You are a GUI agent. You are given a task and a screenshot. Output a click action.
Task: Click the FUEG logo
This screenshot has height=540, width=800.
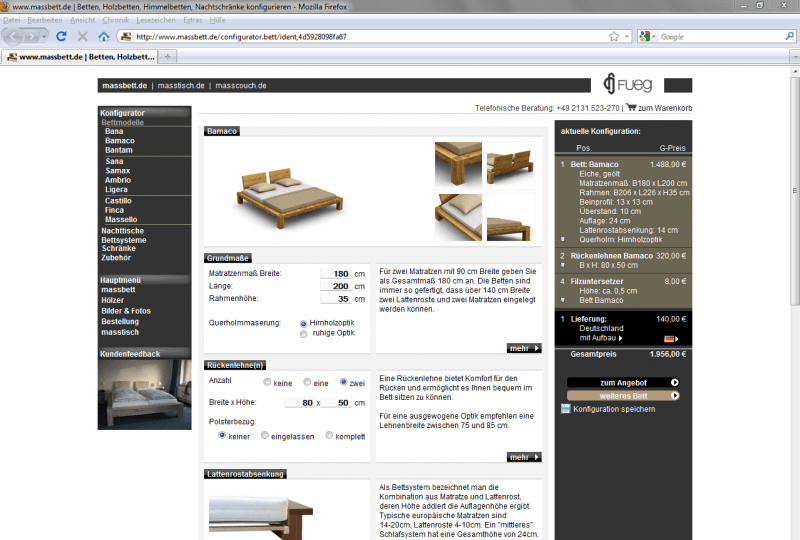click(x=628, y=84)
